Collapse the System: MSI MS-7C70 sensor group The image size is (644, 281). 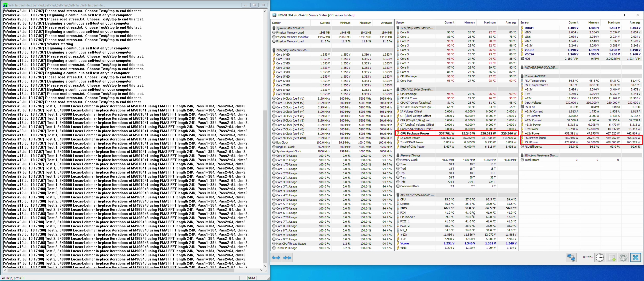click(290, 28)
